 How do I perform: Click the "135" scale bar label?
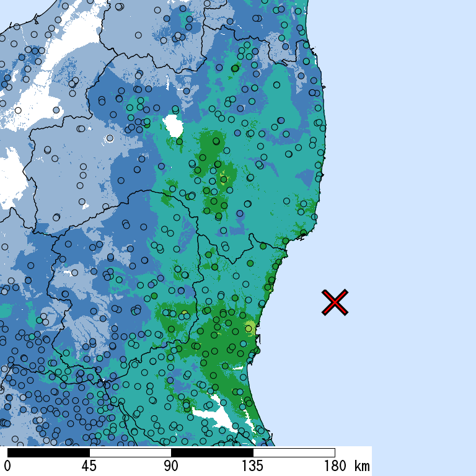pos(253,466)
